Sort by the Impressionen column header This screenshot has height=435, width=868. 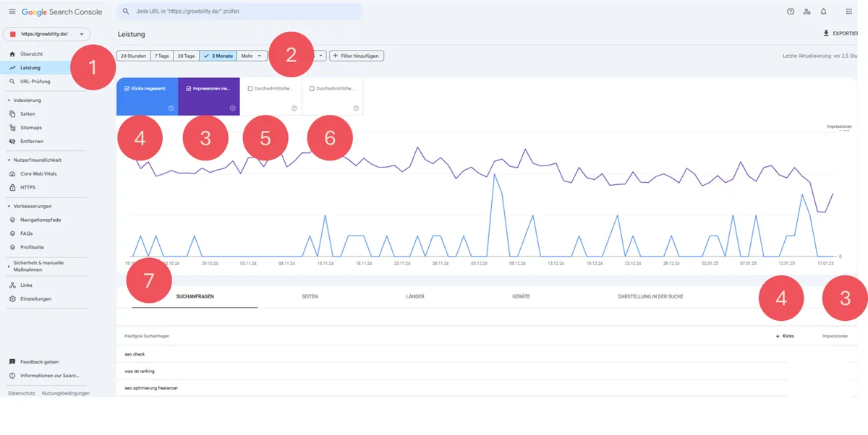(835, 336)
